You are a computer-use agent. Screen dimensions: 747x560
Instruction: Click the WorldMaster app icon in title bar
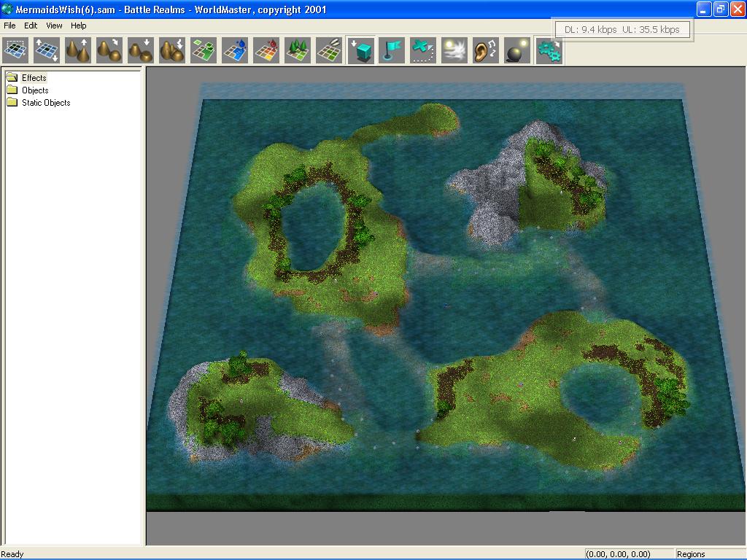pyautogui.click(x=7, y=9)
